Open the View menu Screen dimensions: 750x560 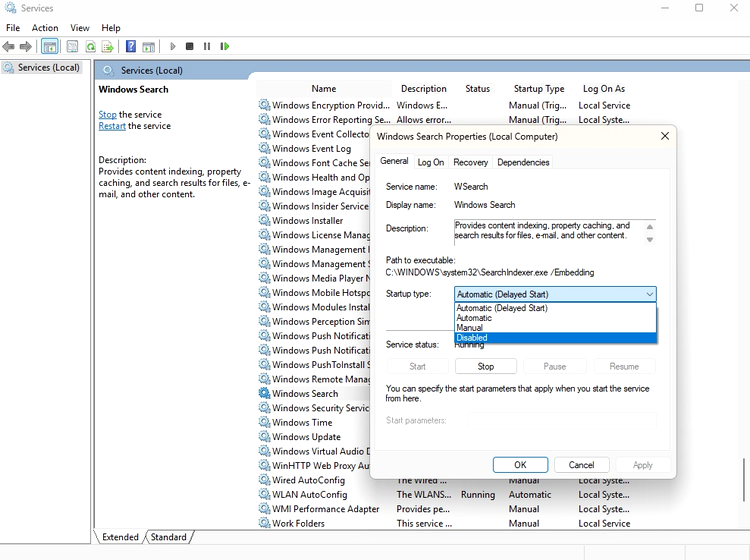80,28
